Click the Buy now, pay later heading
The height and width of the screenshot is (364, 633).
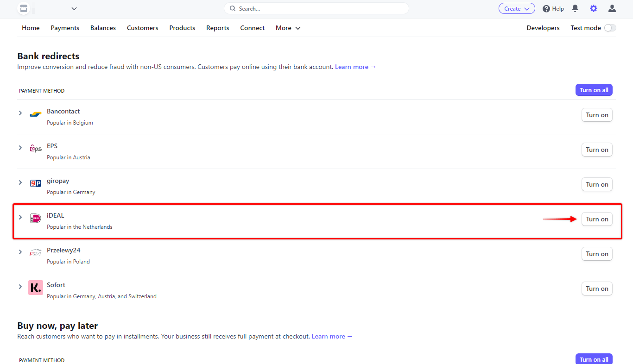click(x=57, y=326)
